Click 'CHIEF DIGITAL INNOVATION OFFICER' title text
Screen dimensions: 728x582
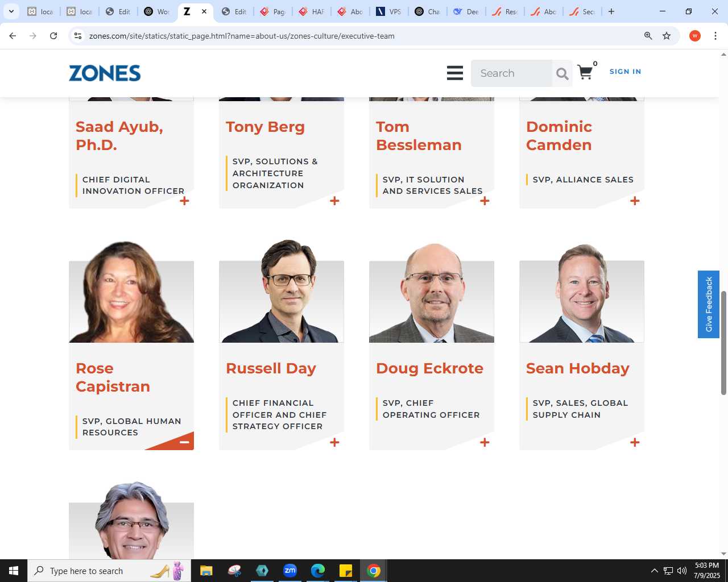[x=133, y=185]
